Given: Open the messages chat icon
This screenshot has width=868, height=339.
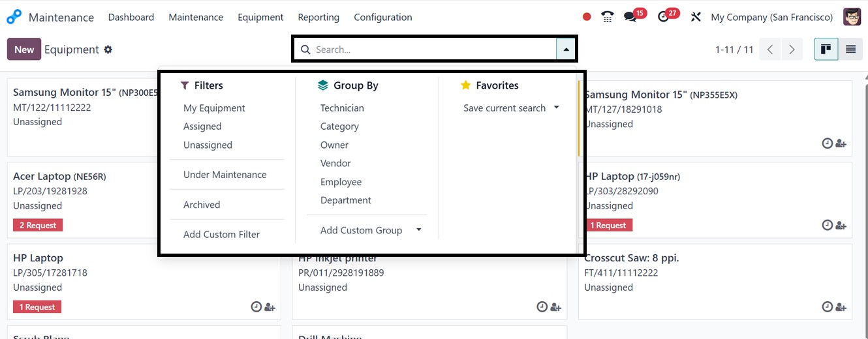Looking at the screenshot, I should [630, 17].
